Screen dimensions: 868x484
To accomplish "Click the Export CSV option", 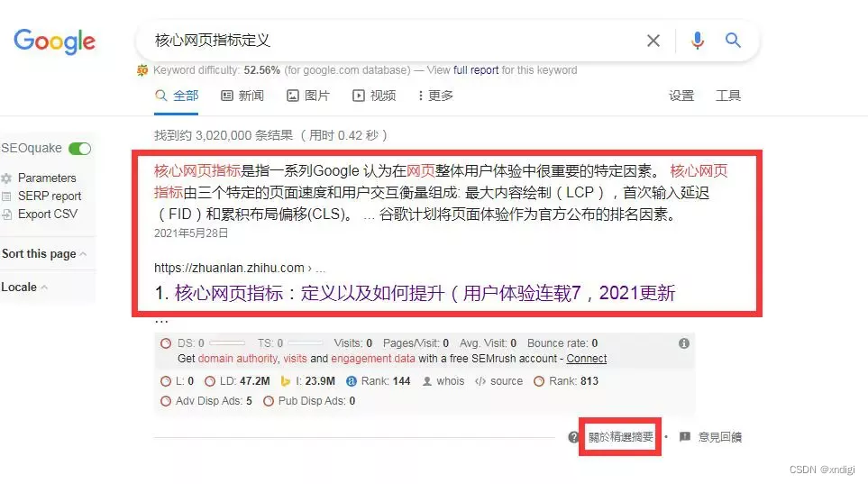I will click(x=48, y=215).
